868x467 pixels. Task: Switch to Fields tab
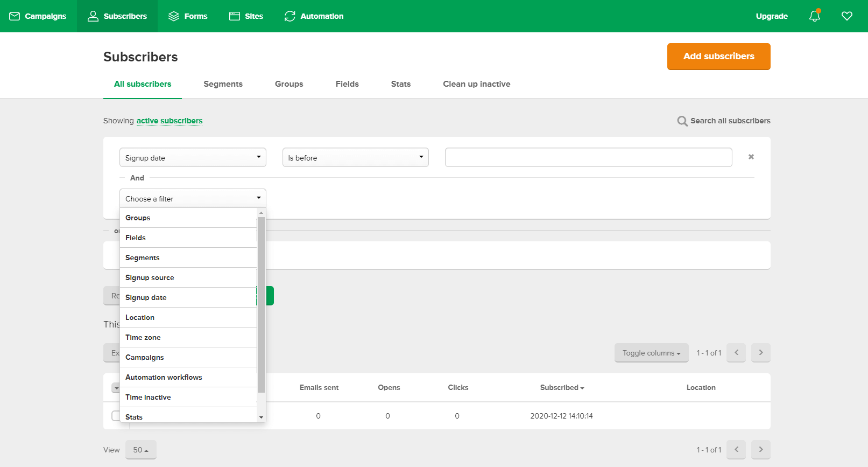pos(347,84)
